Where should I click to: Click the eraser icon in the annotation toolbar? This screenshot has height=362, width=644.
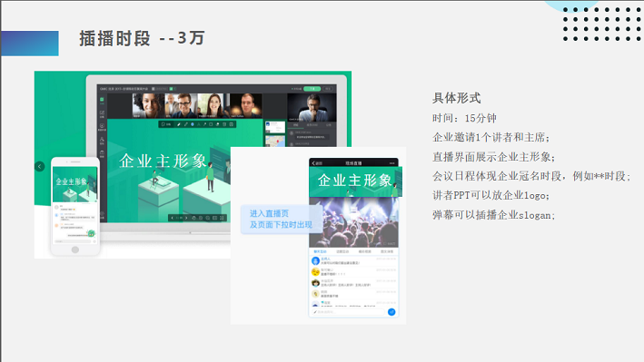(218, 124)
